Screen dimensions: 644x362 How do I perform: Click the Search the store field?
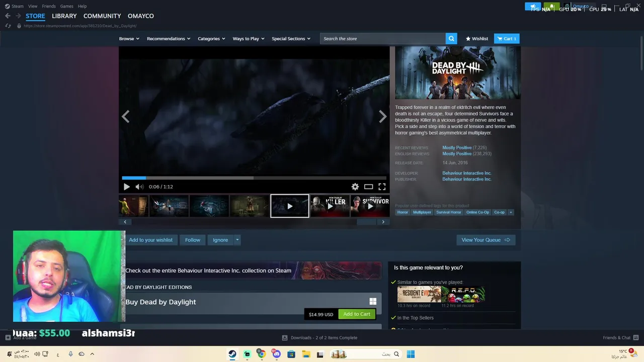(383, 39)
